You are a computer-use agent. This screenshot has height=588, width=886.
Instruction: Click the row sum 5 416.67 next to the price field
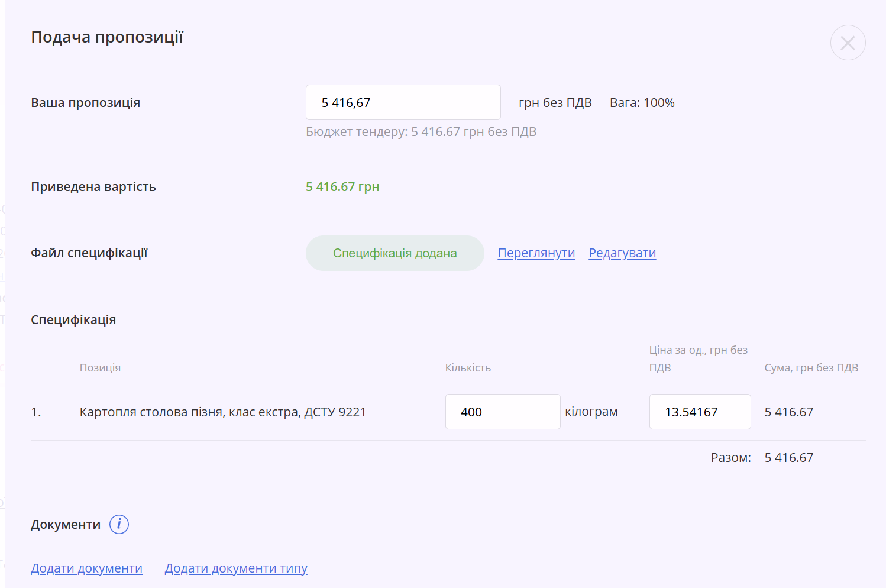(x=789, y=412)
